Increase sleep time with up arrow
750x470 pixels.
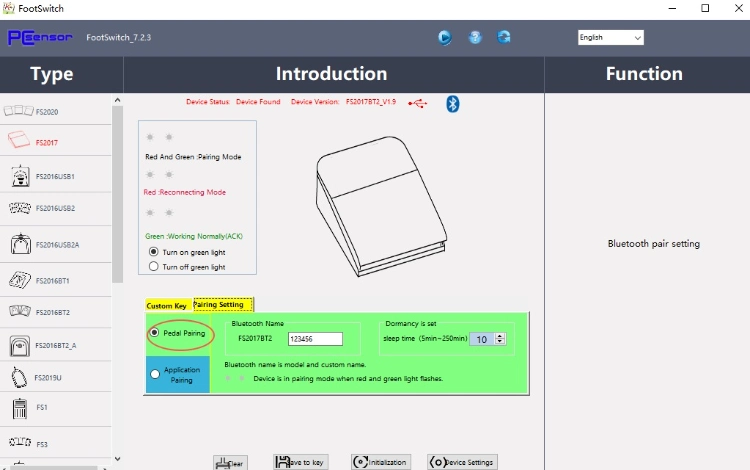point(500,336)
